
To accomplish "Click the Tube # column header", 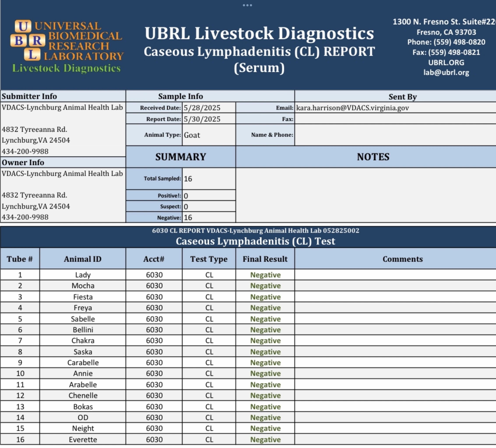I will pos(20,259).
